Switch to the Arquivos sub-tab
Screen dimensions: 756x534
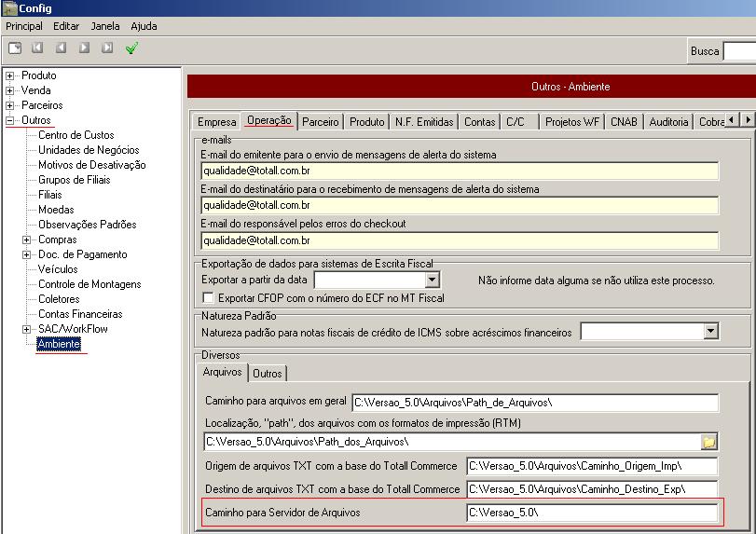tap(222, 372)
